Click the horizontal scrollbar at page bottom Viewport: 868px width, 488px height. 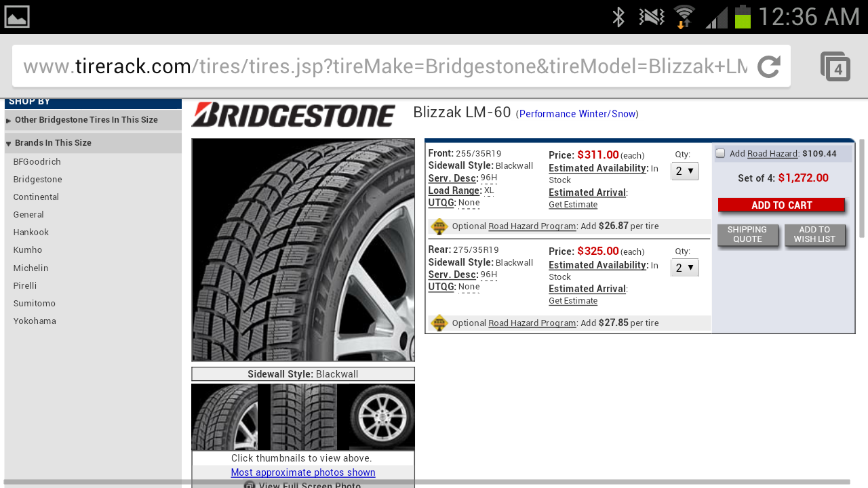coord(427,482)
